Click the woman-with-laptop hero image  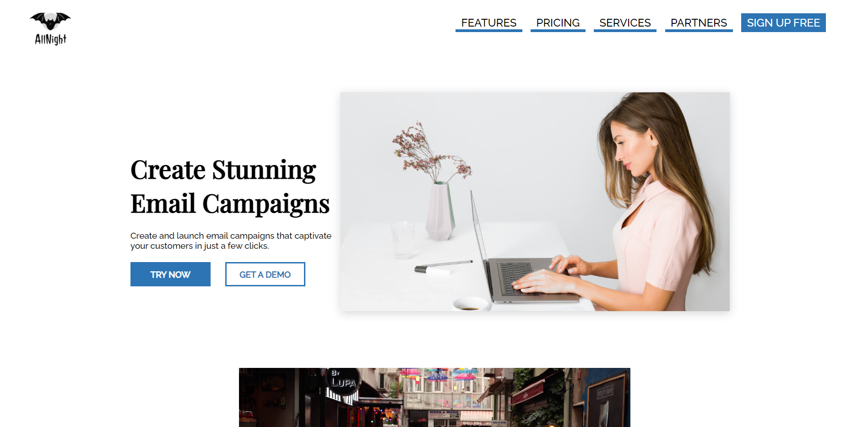535,202
